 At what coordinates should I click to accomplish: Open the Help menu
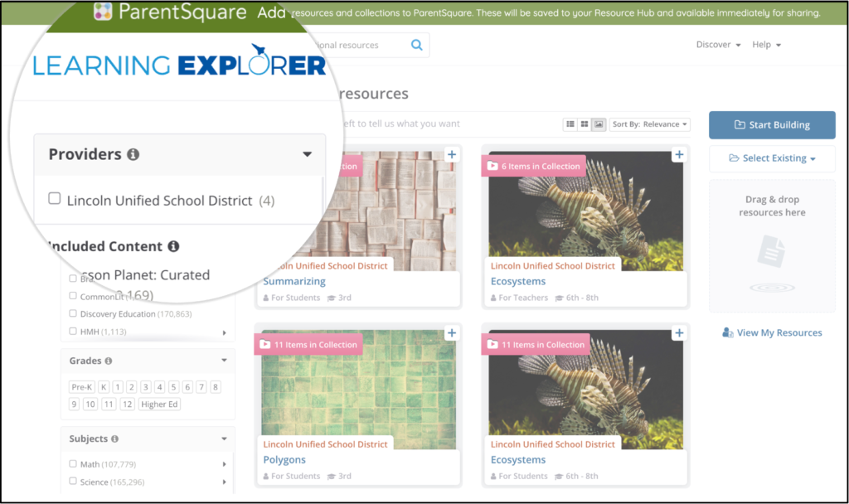(x=766, y=45)
